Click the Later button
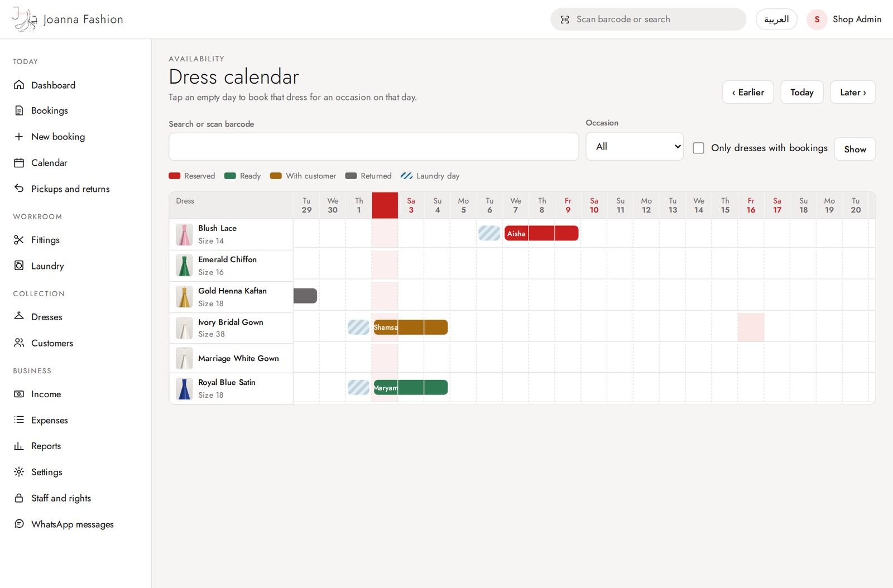Screen dimensions: 893x588 pyautogui.click(x=853, y=93)
